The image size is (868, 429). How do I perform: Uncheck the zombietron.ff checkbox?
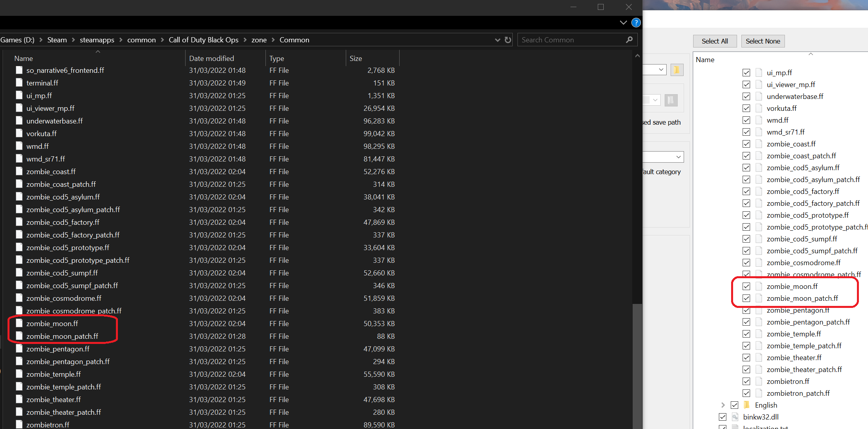747,381
